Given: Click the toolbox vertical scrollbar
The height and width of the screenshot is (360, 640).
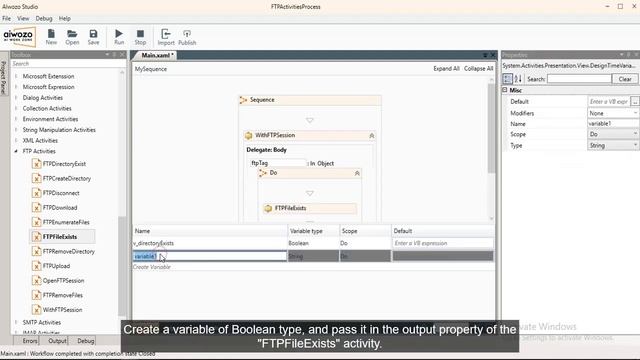Looking at the screenshot, I should 122,265.
